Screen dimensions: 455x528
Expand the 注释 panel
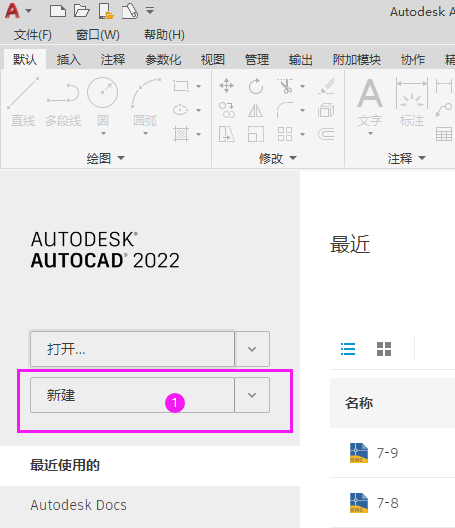point(407,158)
